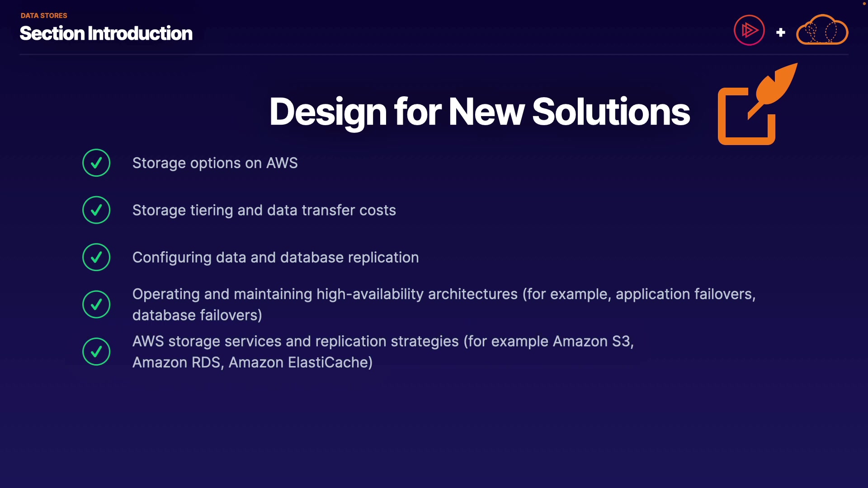Screen dimensions: 868x488
Task: Click the DATA STORES orange label
Action: 44,15
